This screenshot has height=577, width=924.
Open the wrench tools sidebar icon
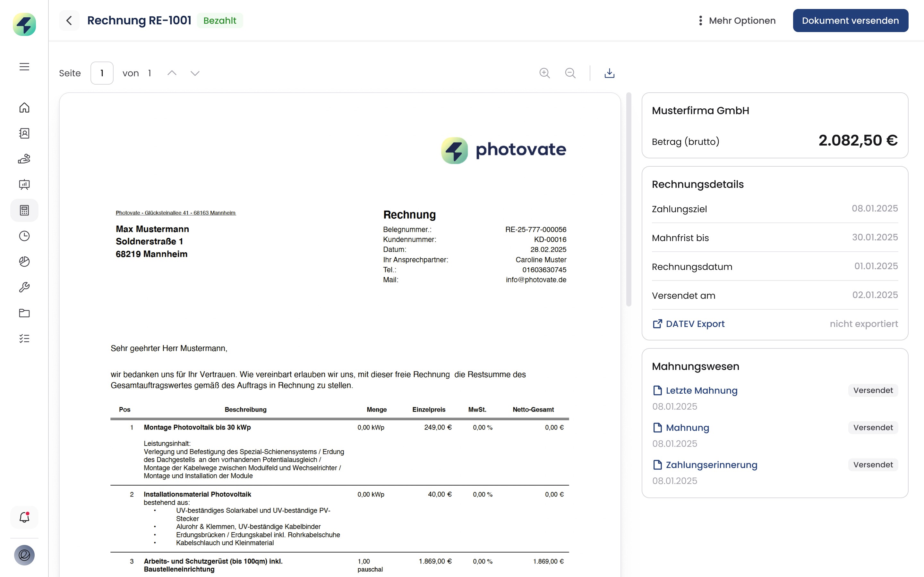click(24, 287)
